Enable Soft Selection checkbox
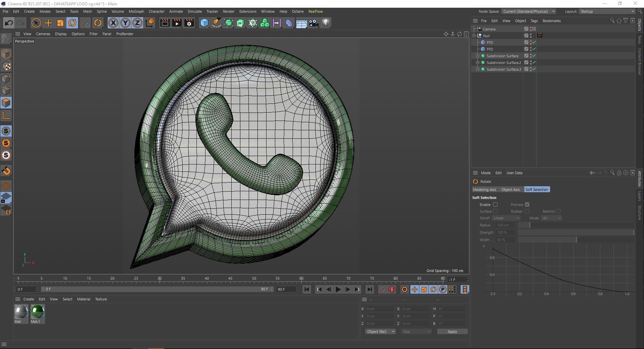This screenshot has width=644, height=349. pyautogui.click(x=495, y=205)
